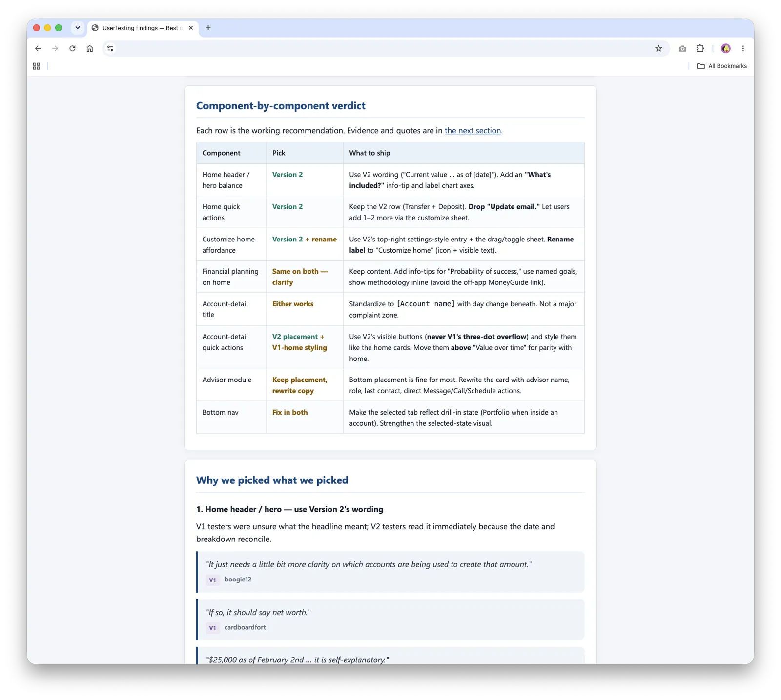The height and width of the screenshot is (700, 781).
Task: Click the '[Account name]' code text
Action: pyautogui.click(x=426, y=304)
